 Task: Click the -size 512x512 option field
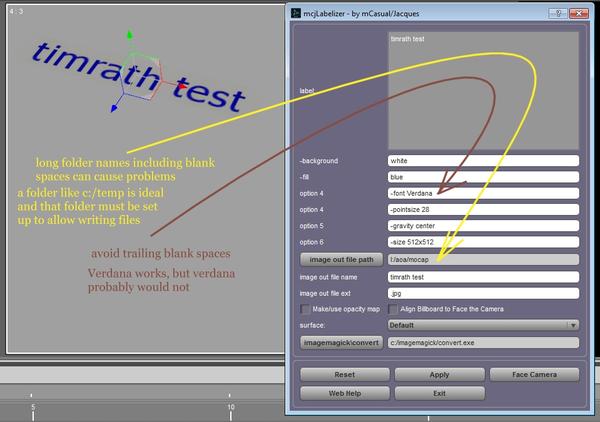point(483,242)
